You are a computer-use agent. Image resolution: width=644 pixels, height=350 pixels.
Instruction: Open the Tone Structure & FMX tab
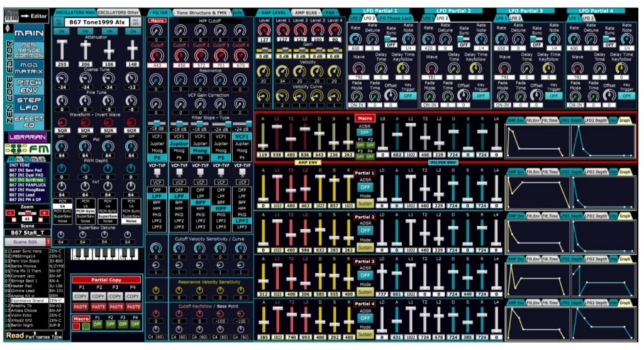[x=202, y=13]
